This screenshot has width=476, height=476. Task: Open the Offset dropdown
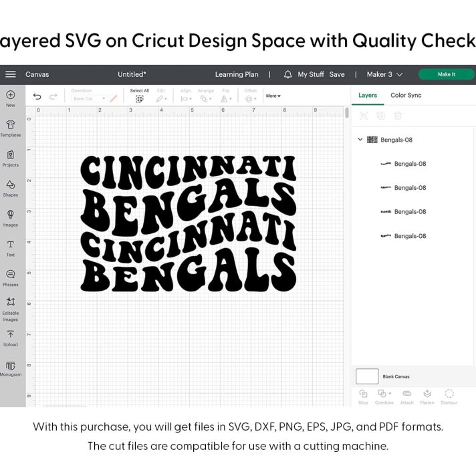[x=251, y=99]
